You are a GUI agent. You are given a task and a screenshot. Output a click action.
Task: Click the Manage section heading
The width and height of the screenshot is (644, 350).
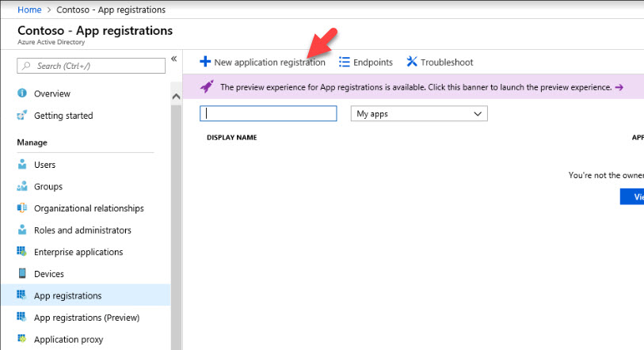32,143
